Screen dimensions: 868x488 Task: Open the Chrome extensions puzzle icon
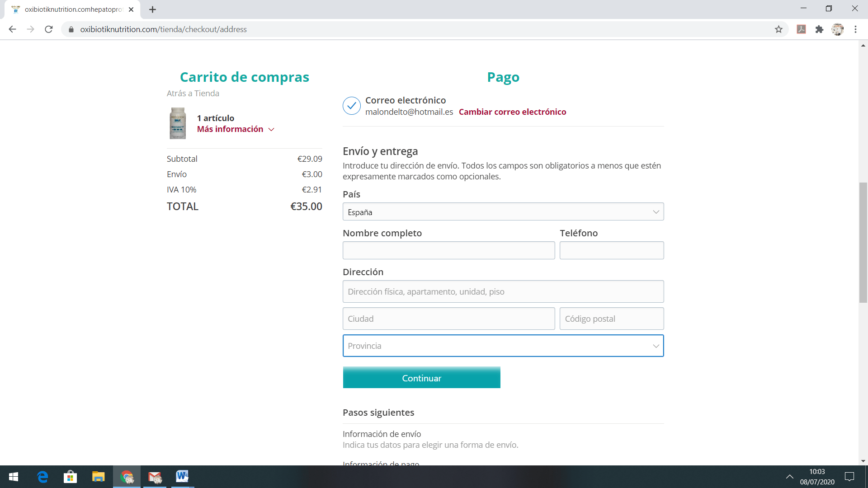pyautogui.click(x=819, y=29)
